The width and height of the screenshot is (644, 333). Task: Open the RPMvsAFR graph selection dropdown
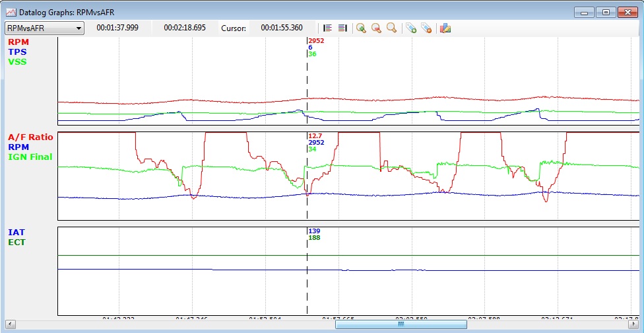click(x=44, y=28)
